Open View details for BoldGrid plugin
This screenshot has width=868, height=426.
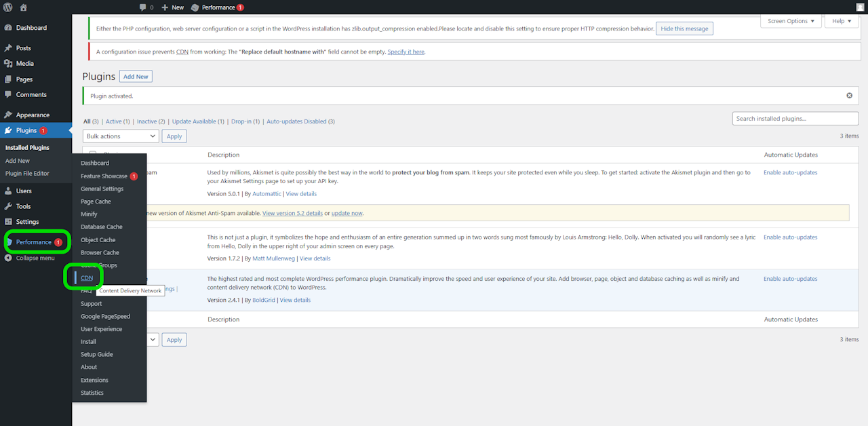coord(295,300)
